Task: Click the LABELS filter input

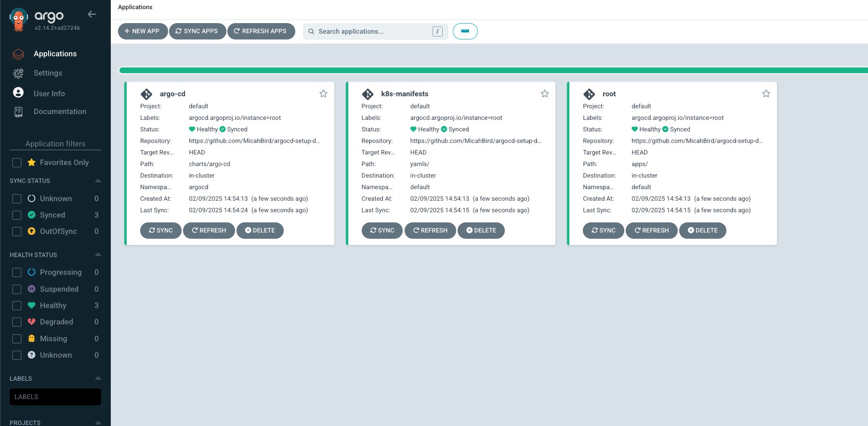Action: 55,397
